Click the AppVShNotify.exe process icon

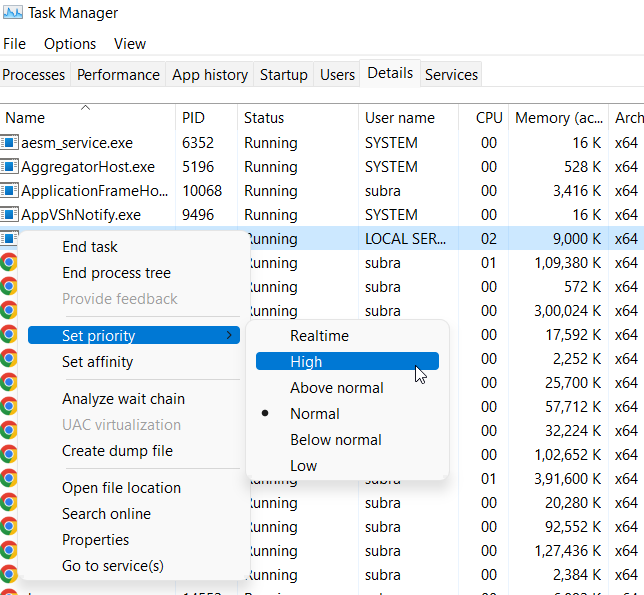(10, 215)
